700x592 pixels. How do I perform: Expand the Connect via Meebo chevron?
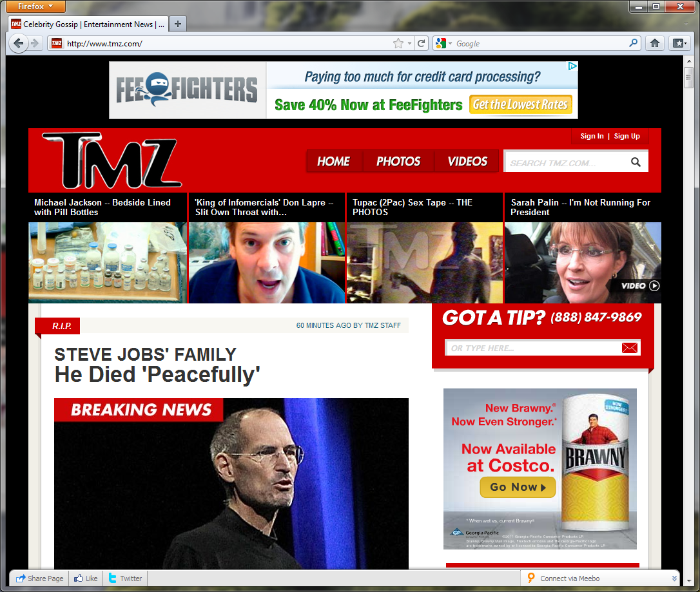[674, 578]
